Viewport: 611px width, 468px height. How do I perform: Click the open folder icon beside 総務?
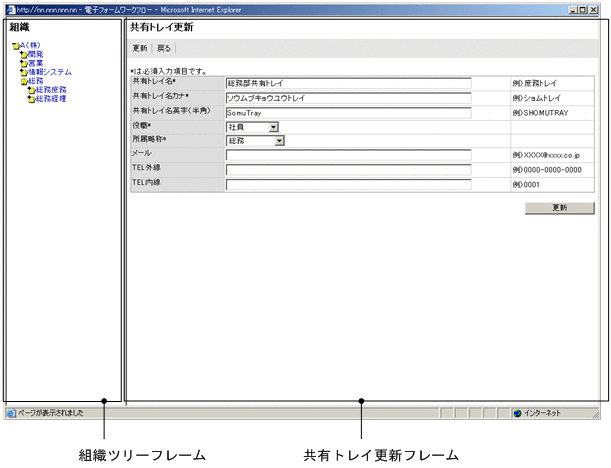click(x=24, y=81)
